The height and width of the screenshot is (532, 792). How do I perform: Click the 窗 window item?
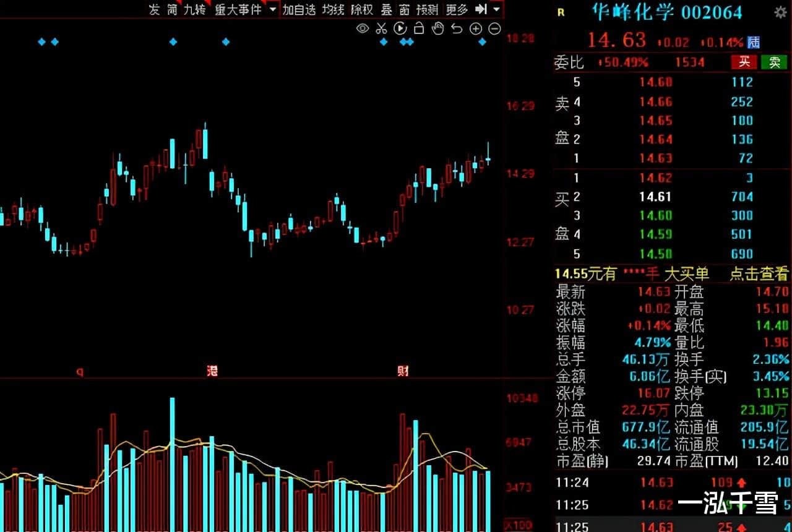(x=404, y=9)
